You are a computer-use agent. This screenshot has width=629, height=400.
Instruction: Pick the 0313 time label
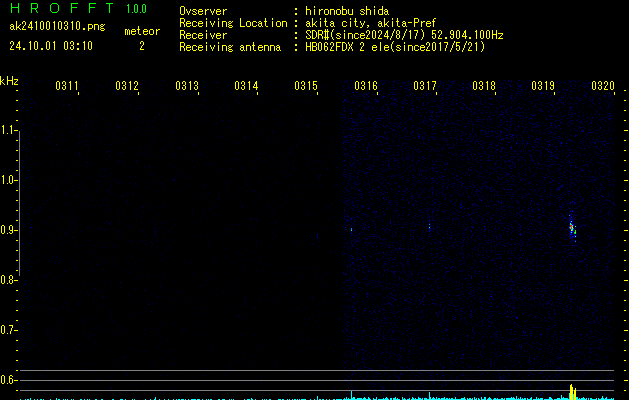tap(187, 87)
